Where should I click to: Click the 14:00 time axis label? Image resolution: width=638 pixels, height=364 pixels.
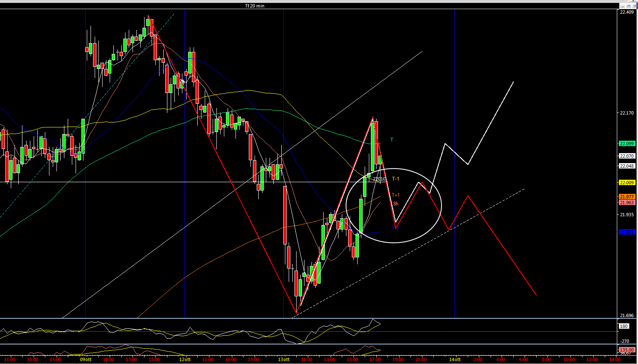(x=614, y=359)
